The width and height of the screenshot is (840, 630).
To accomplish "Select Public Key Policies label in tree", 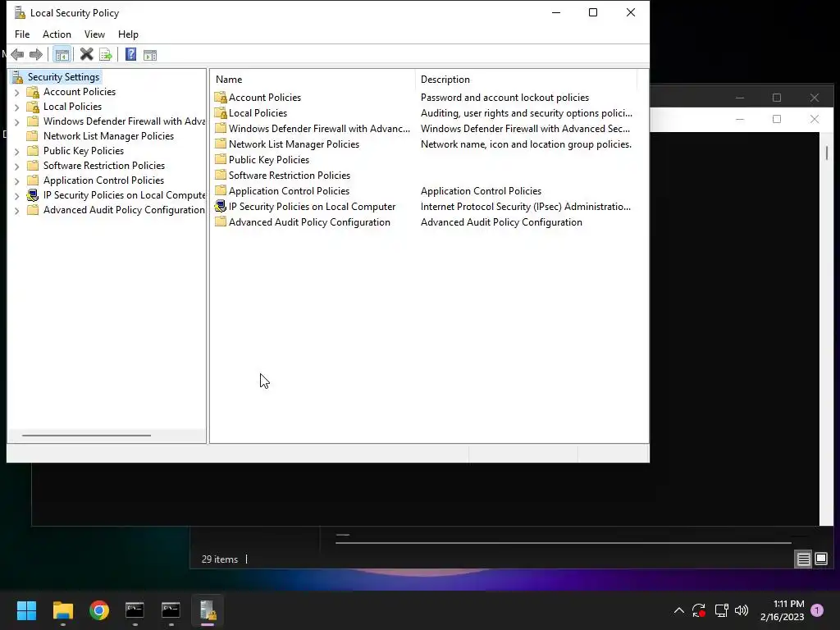I will [x=84, y=151].
